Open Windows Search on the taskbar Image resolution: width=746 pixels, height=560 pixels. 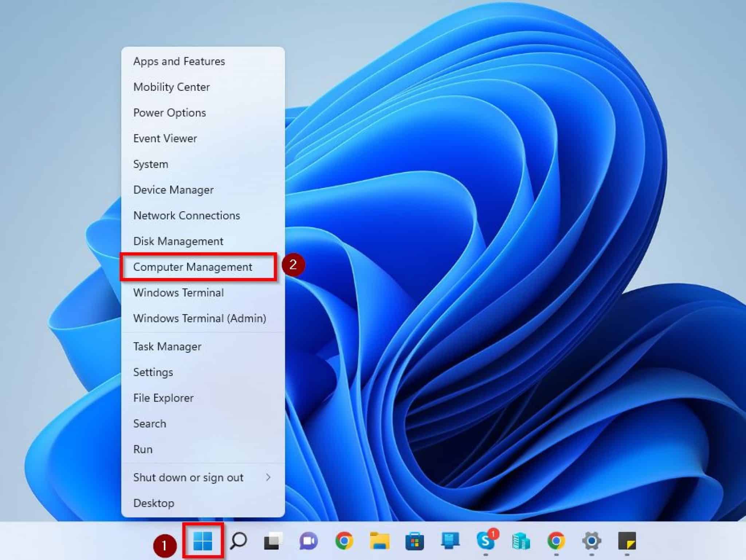[x=238, y=542]
